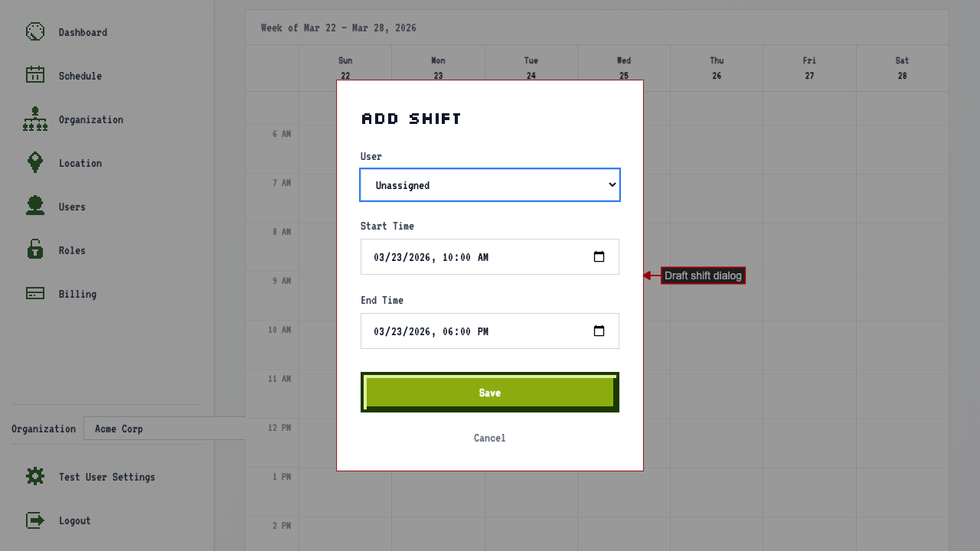Select the Billing menu label
This screenshot has height=551, width=980.
pyautogui.click(x=77, y=294)
